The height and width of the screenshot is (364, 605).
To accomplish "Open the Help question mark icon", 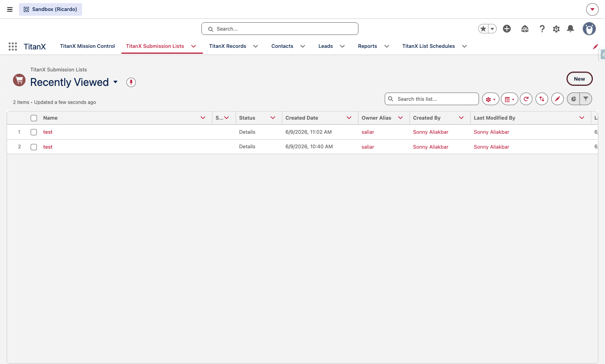I will point(542,29).
